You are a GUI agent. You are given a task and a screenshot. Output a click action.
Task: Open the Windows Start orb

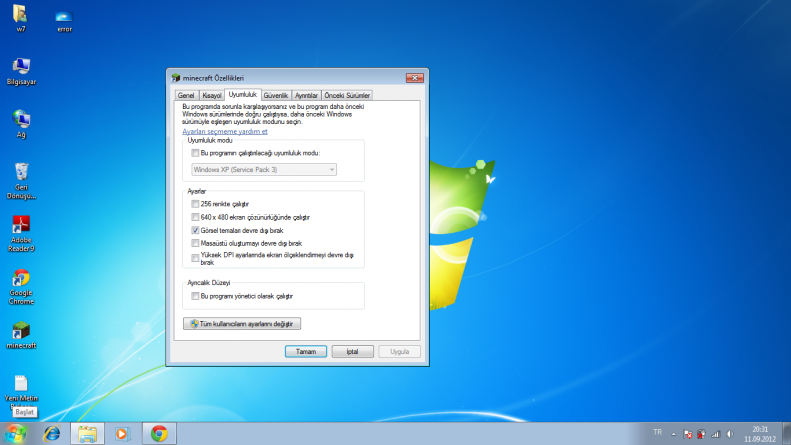pos(15,433)
